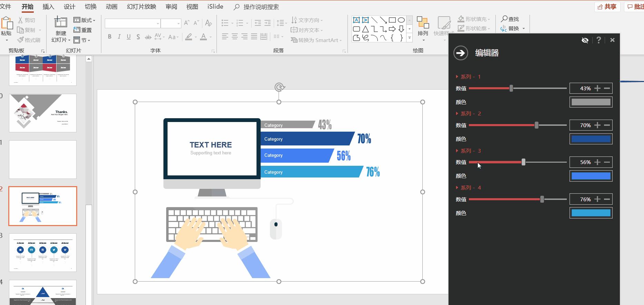This screenshot has height=305, width=644.
Task: Click the editor panel arrow button
Action: click(x=461, y=53)
